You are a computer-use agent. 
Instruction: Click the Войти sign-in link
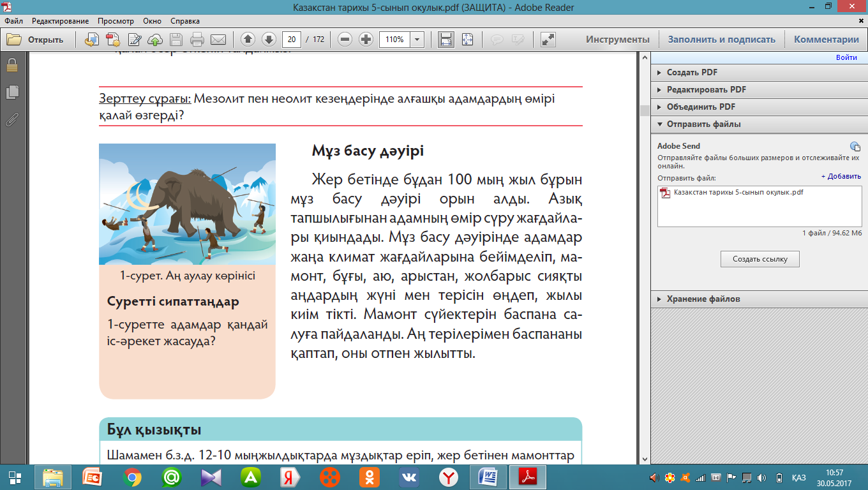[x=846, y=57]
